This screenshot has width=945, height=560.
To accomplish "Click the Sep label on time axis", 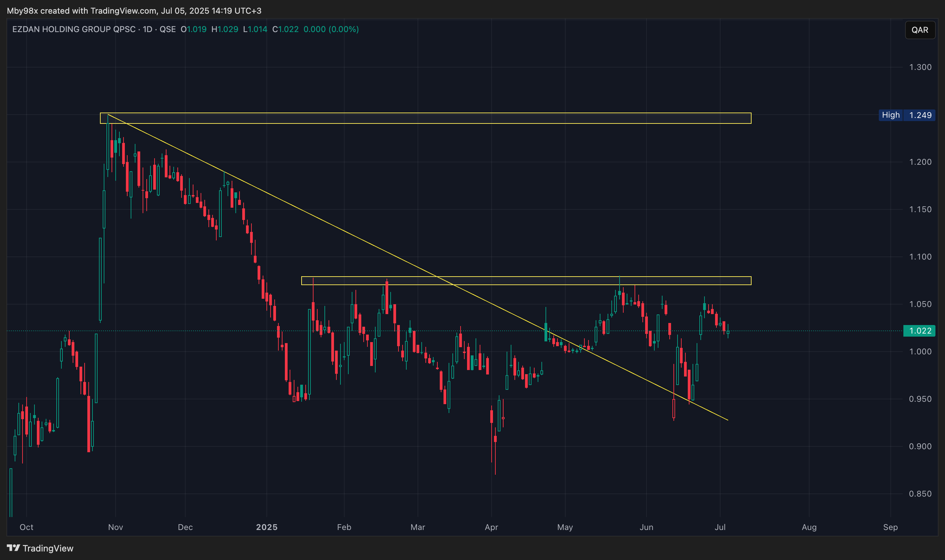I will (x=890, y=527).
